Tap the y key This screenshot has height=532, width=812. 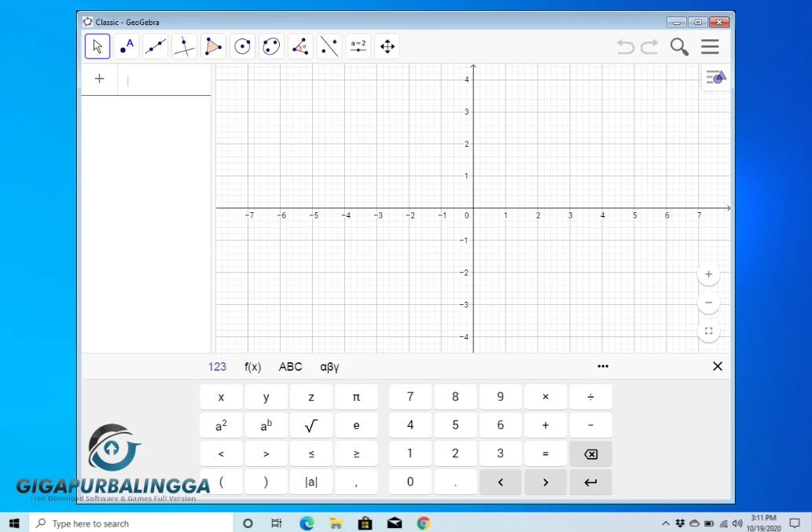266,397
